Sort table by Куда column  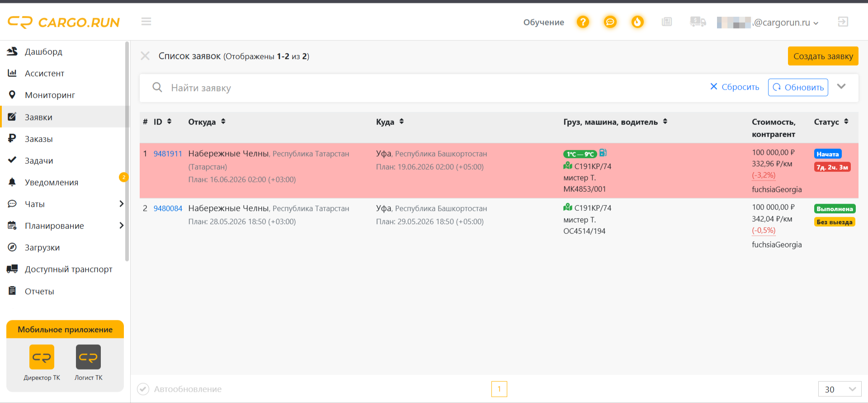401,121
